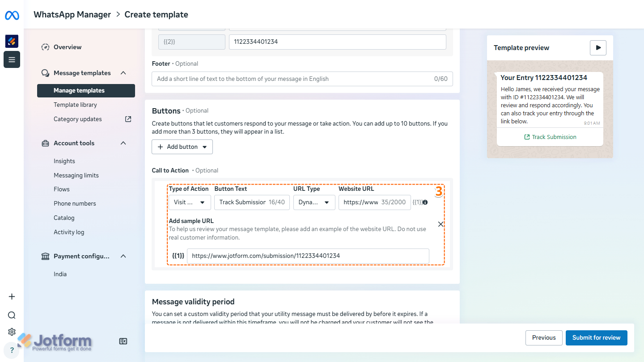This screenshot has height=362, width=644.
Task: Toggle the hamburger menu icon
Action: 12,59
